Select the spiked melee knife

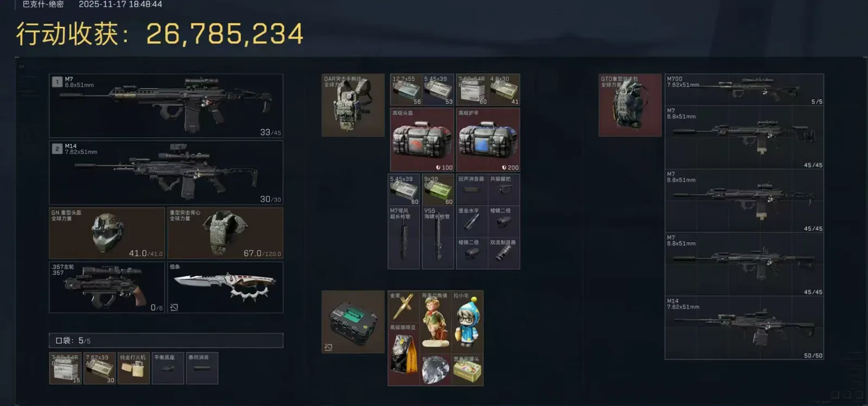point(225,288)
